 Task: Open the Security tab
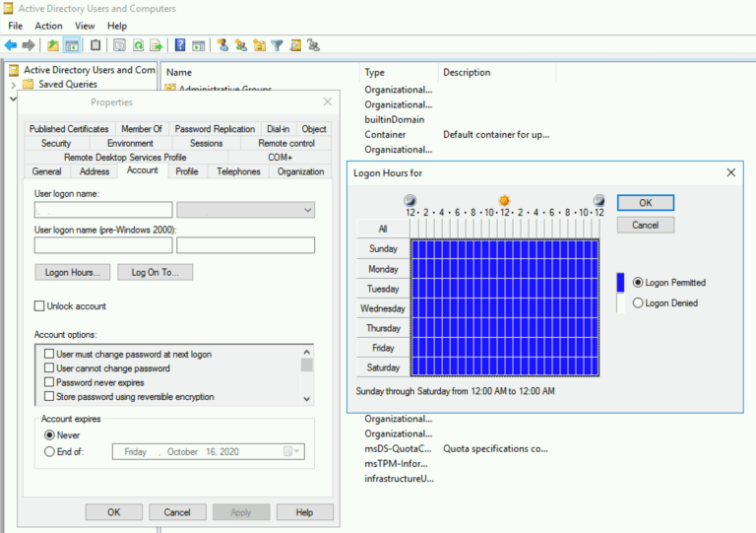tap(56, 143)
